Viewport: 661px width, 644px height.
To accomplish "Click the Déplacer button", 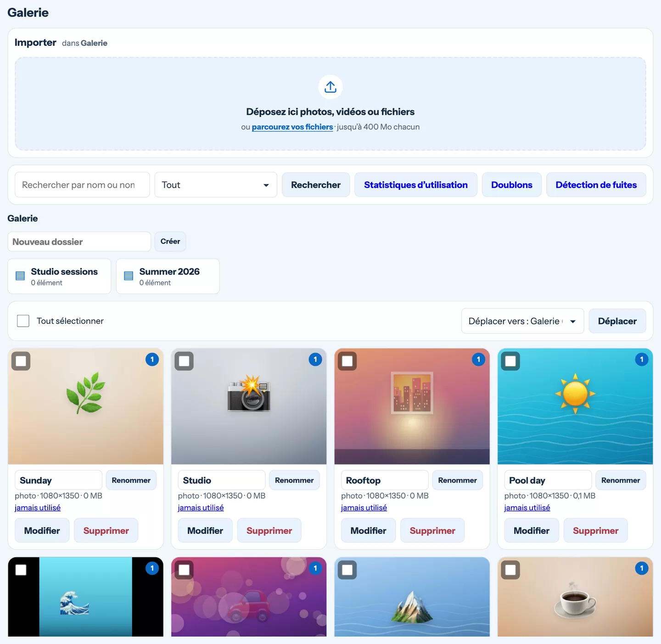I will (617, 321).
